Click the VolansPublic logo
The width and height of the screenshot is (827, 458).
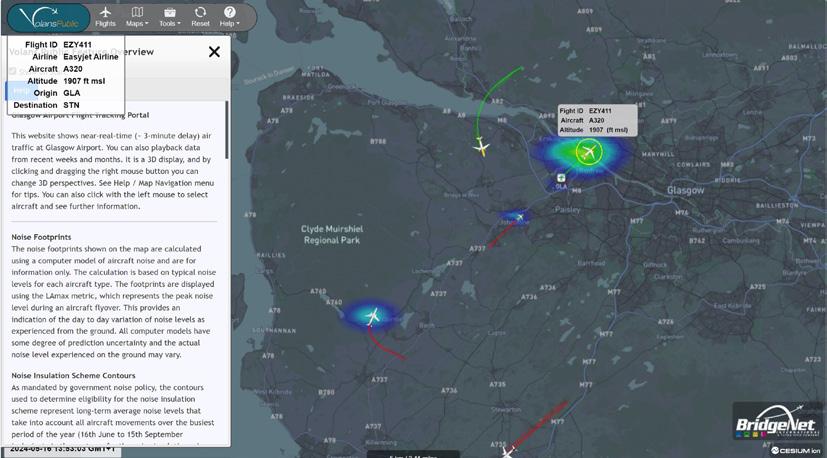(x=49, y=18)
